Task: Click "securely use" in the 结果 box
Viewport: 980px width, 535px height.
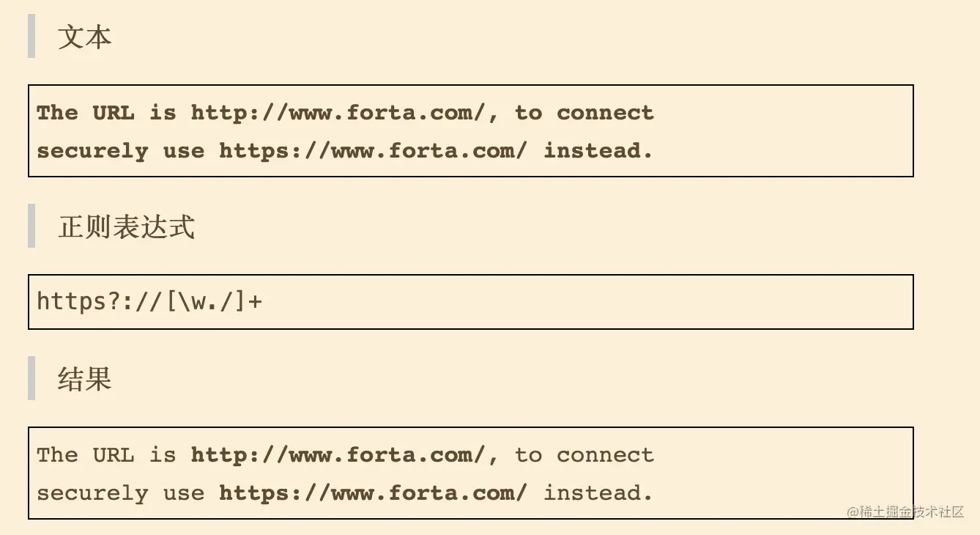Action: coord(120,493)
